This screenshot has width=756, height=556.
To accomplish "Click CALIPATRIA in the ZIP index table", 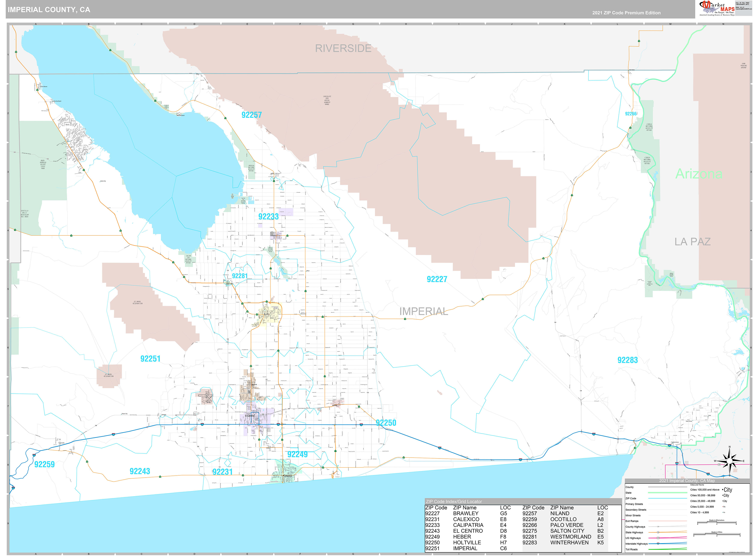I will [468, 525].
